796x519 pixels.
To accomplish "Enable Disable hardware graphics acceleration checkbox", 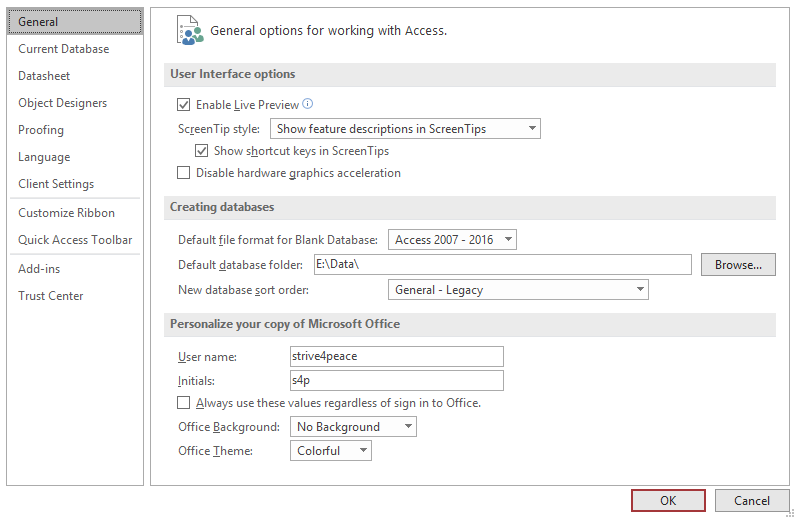I will tap(183, 173).
